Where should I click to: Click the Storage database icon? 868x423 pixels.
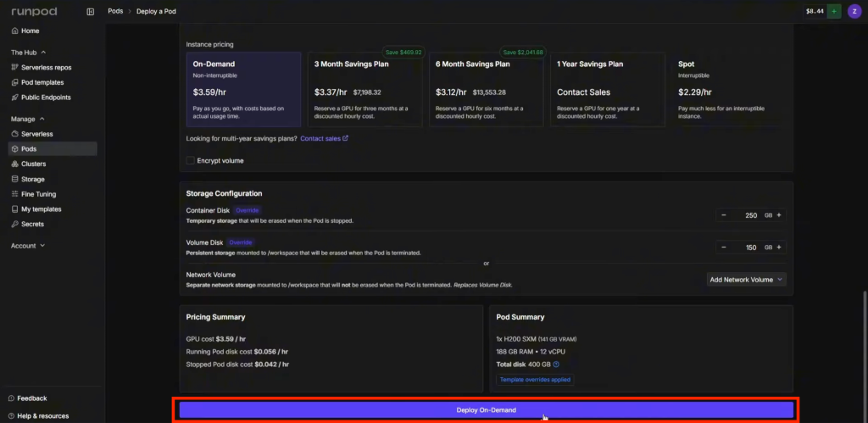15,180
